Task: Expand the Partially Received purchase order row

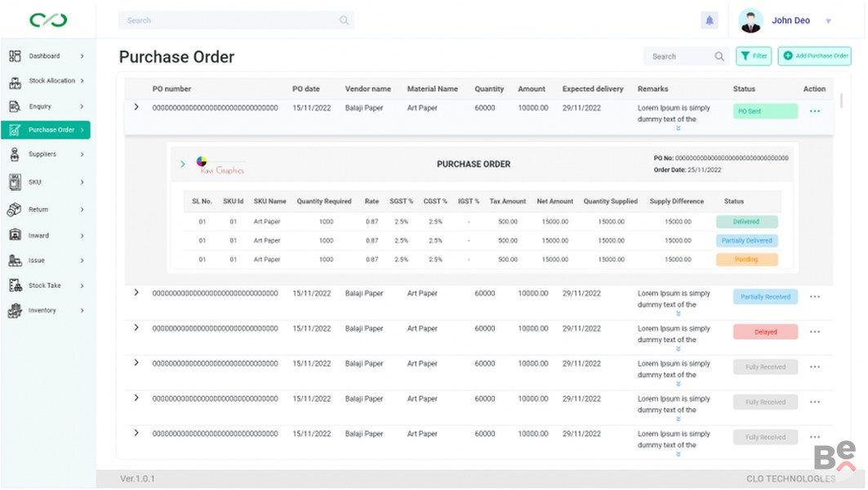Action: tap(136, 293)
